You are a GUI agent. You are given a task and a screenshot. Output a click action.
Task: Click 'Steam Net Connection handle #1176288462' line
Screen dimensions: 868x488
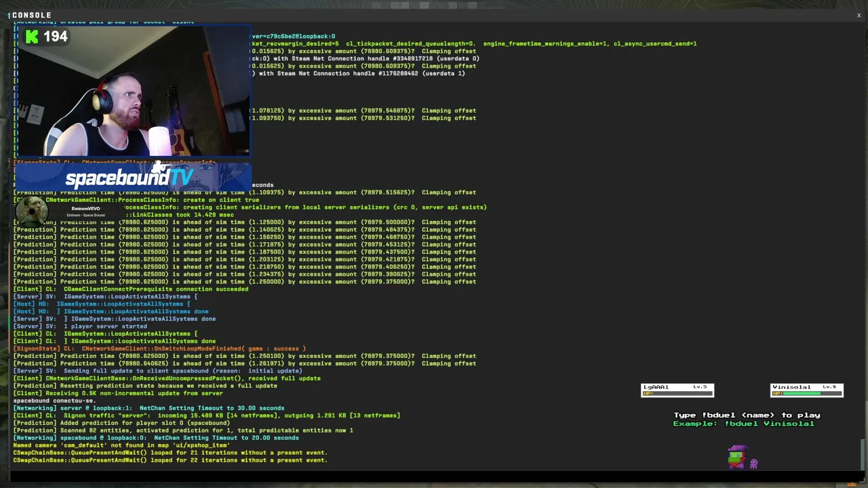(359, 73)
